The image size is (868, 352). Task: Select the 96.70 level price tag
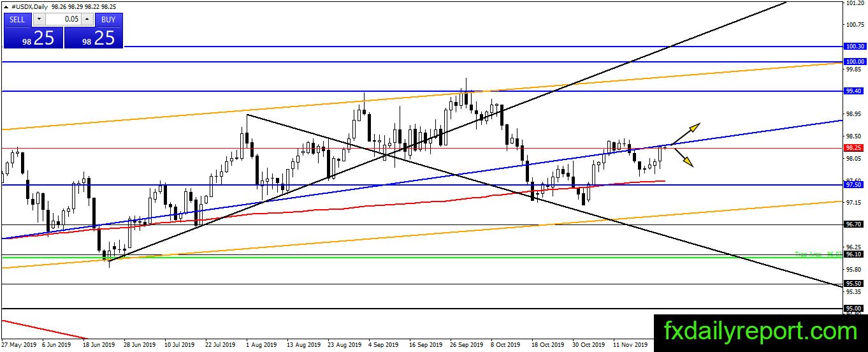853,224
